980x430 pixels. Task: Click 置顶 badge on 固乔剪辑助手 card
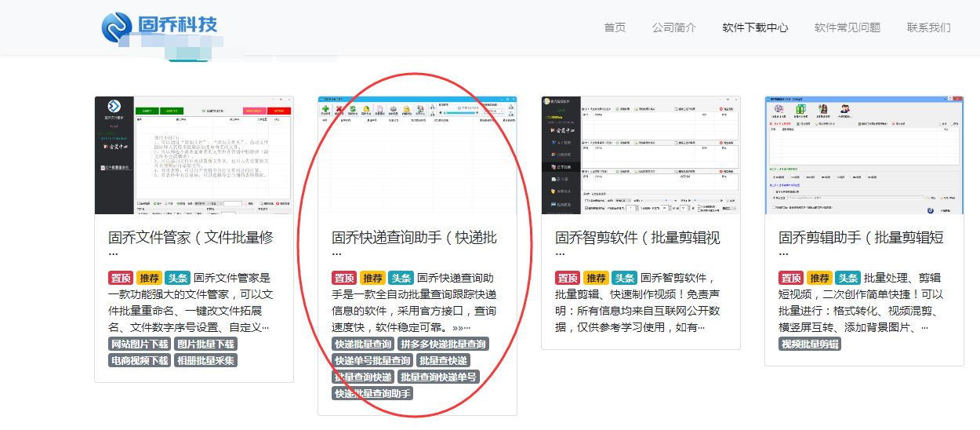point(791,278)
